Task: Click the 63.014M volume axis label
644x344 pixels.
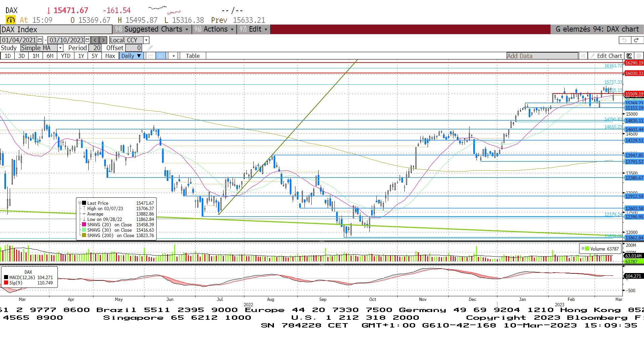Action: (634, 256)
